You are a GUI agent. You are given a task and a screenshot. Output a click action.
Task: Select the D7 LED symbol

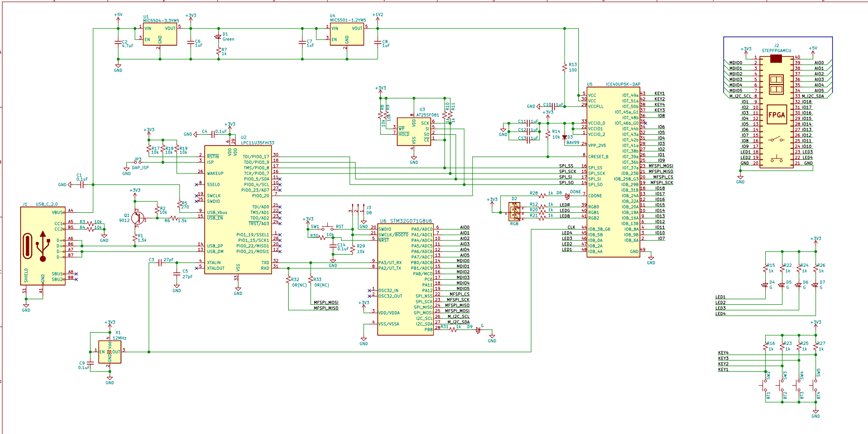coord(815,285)
